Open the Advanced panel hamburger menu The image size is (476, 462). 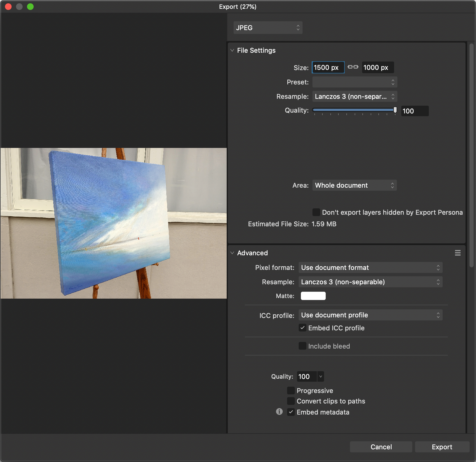pyautogui.click(x=458, y=253)
